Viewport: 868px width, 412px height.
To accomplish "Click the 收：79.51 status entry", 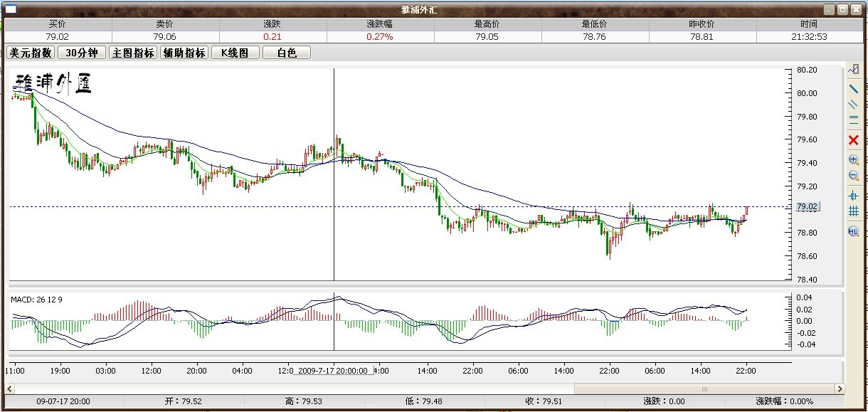I will tap(544, 402).
